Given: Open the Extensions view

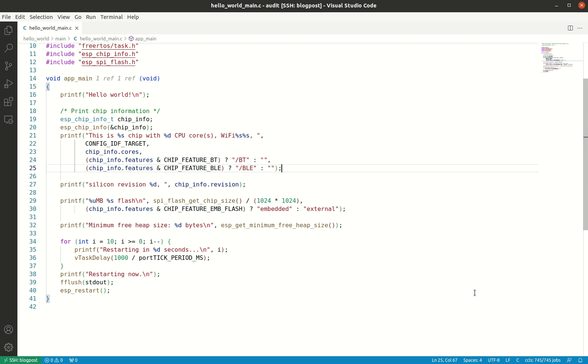Looking at the screenshot, I should pos(9,102).
